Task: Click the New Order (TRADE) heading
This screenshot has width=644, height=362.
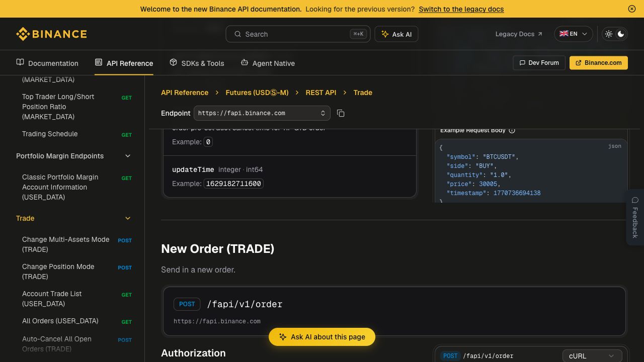Action: (217, 249)
